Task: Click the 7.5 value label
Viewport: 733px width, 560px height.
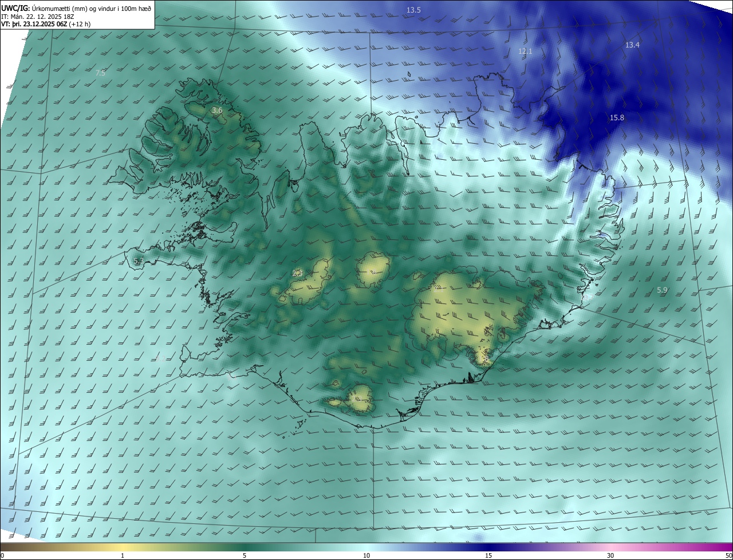Action: (x=100, y=73)
